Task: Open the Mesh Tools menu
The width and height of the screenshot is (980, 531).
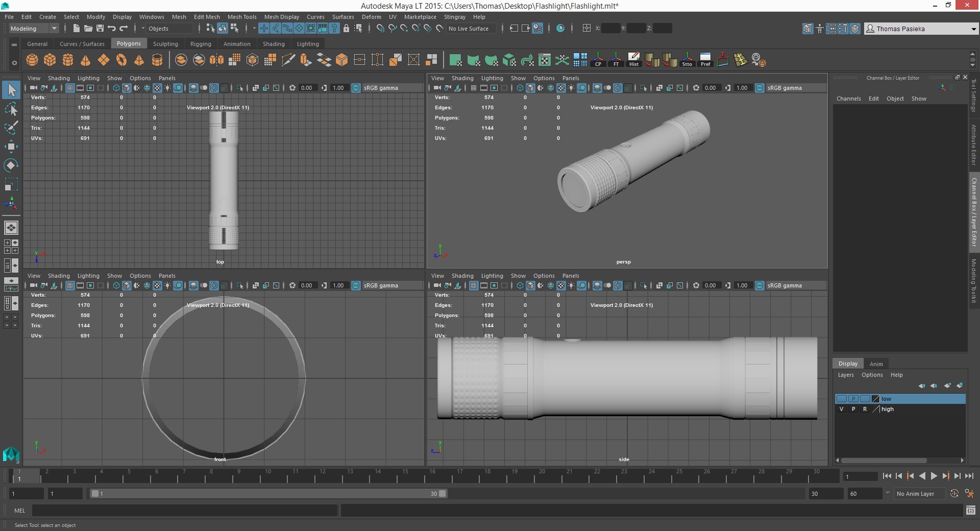Action: pos(241,17)
